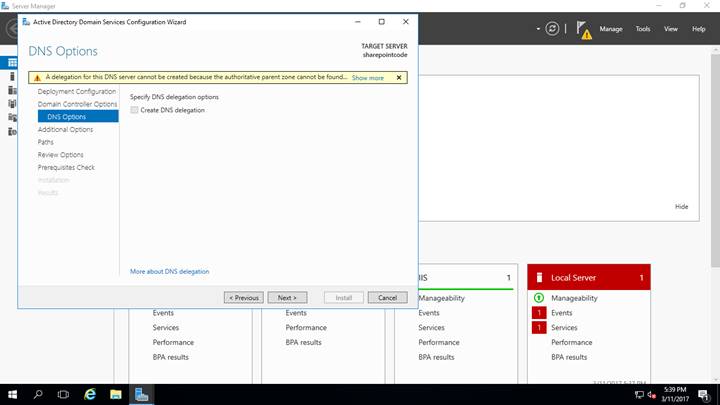Expand the dropdown arrow beside refresh
Screen dimensions: 720x405
(x=538, y=29)
